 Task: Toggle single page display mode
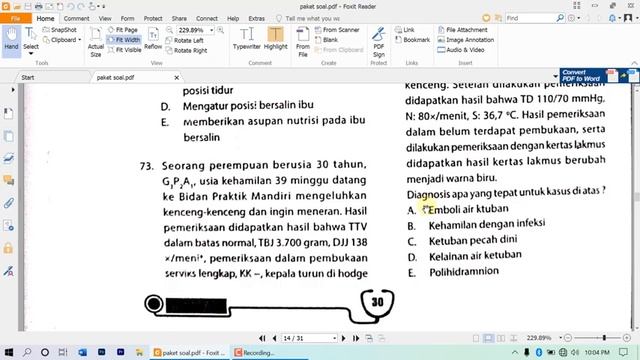coord(476,338)
